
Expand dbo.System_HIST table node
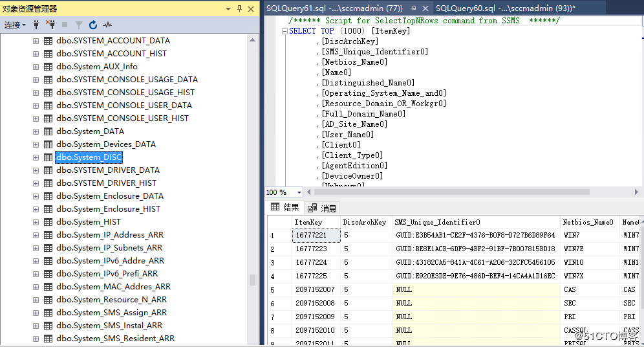click(36, 222)
